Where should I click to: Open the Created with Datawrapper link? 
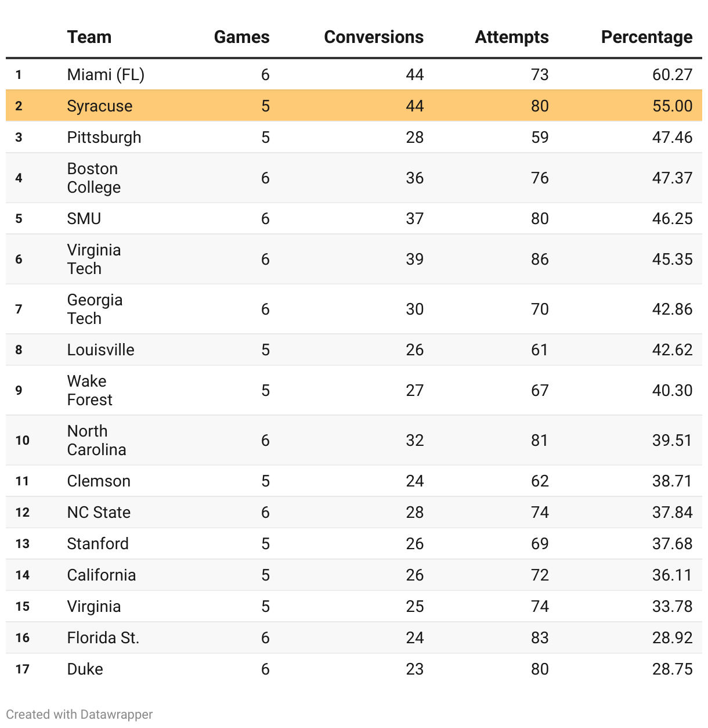tap(80, 714)
